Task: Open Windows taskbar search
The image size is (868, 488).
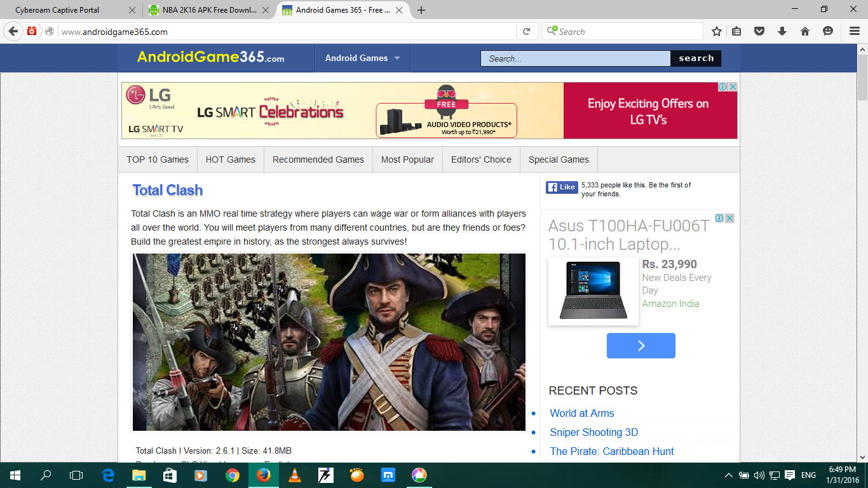Action: click(x=46, y=475)
